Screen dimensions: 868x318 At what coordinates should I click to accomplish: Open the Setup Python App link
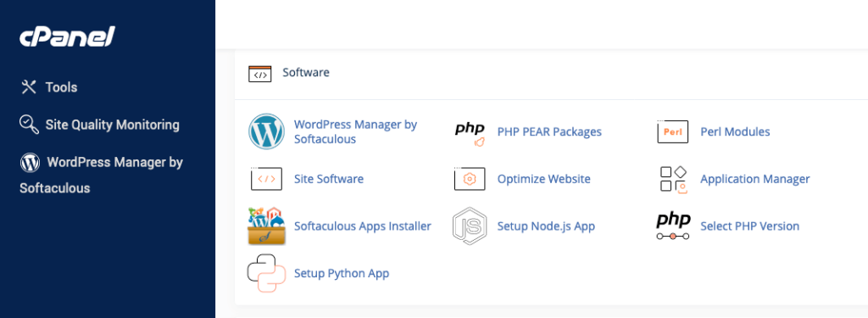pos(342,273)
